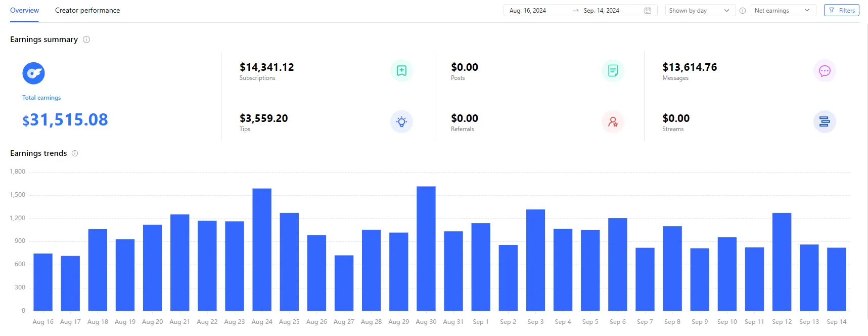The image size is (868, 336).
Task: Select the Aug 30 bar in chart
Action: 426,248
